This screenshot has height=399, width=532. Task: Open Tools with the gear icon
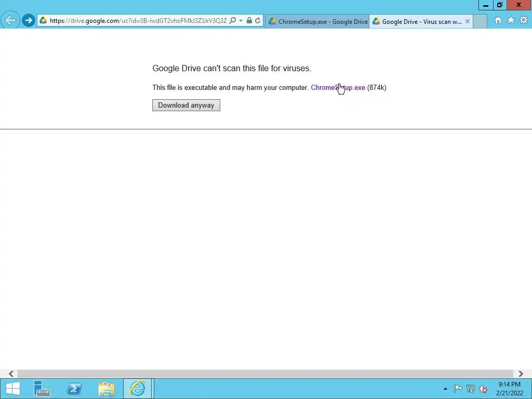[x=524, y=20]
